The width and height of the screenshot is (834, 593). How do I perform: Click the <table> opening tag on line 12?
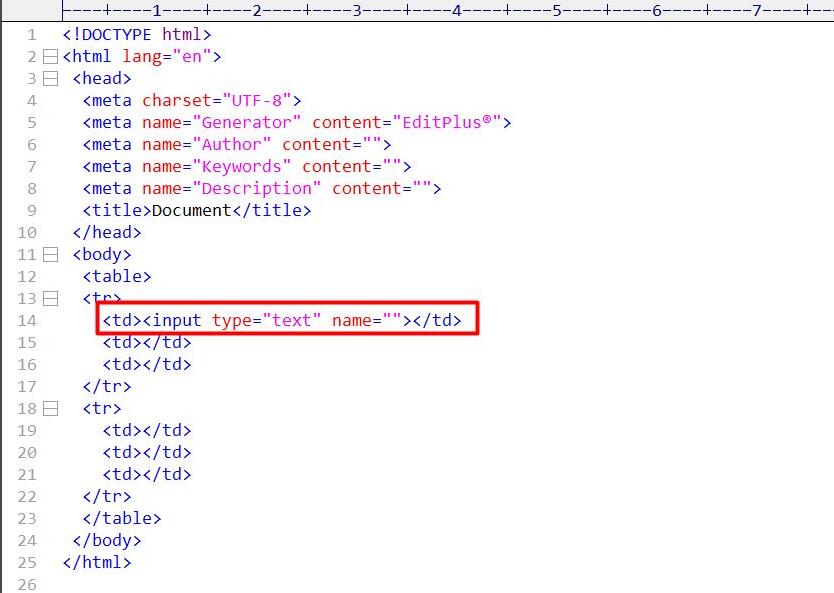117,277
